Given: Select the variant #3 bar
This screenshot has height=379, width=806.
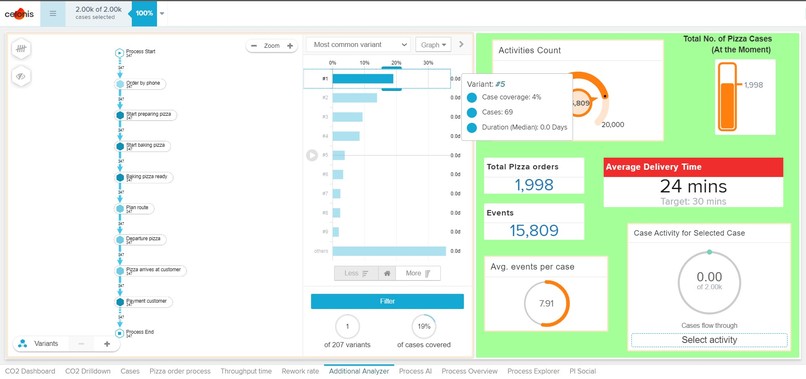Looking at the screenshot, I should click(x=347, y=117).
